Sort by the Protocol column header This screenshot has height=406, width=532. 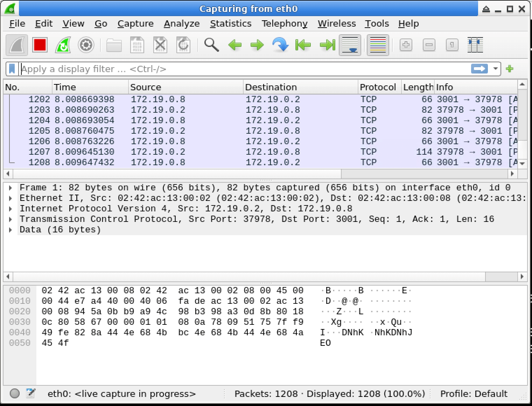click(x=379, y=87)
